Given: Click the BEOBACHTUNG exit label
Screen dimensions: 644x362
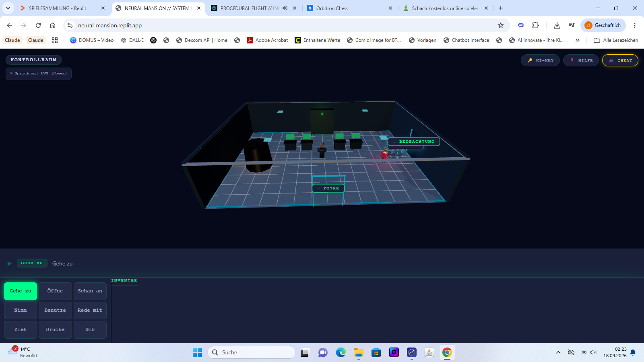Looking at the screenshot, I should click(414, 142).
